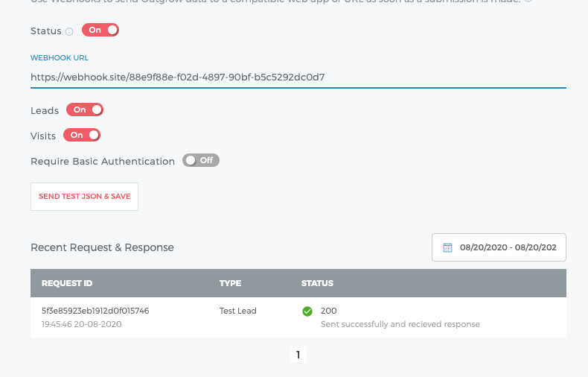Image resolution: width=588 pixels, height=377 pixels.
Task: Click the Test Lead type cell
Action: click(x=237, y=311)
